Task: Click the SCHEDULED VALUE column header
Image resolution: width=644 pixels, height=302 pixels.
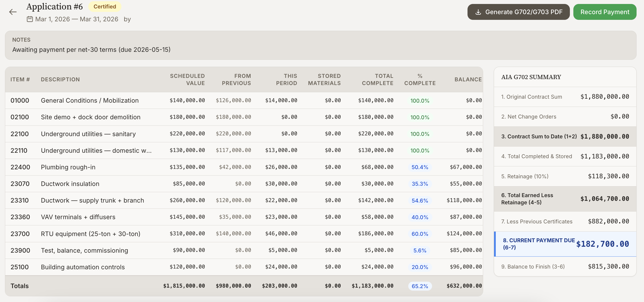Action: (187, 80)
